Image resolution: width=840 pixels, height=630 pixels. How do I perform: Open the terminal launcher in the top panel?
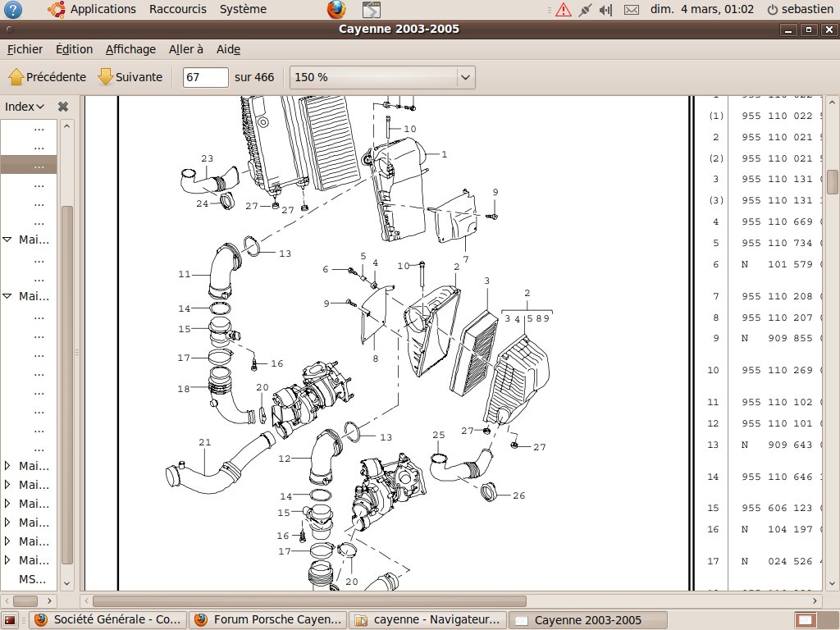click(x=372, y=10)
